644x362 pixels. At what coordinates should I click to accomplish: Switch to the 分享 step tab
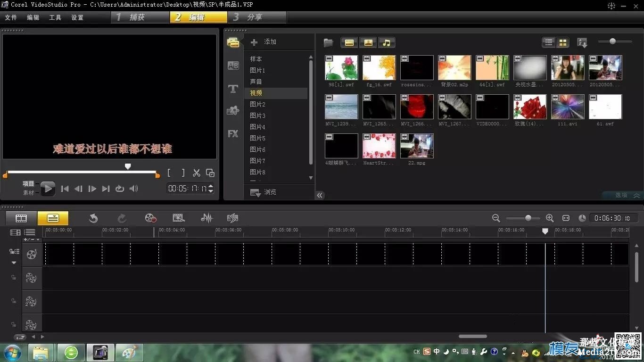(255, 17)
